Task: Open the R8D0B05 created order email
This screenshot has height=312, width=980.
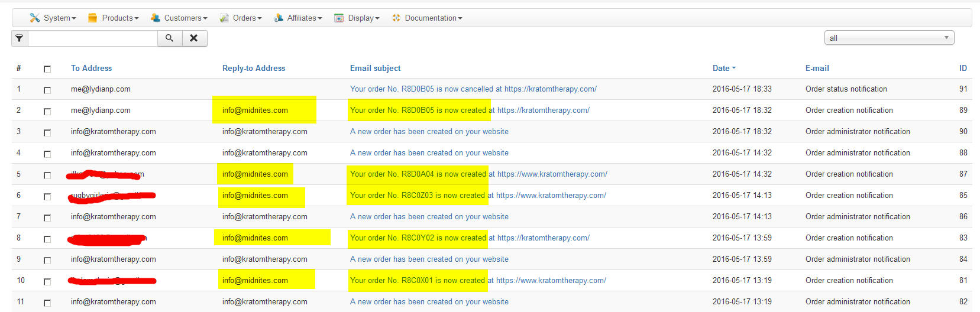Action: pos(470,110)
